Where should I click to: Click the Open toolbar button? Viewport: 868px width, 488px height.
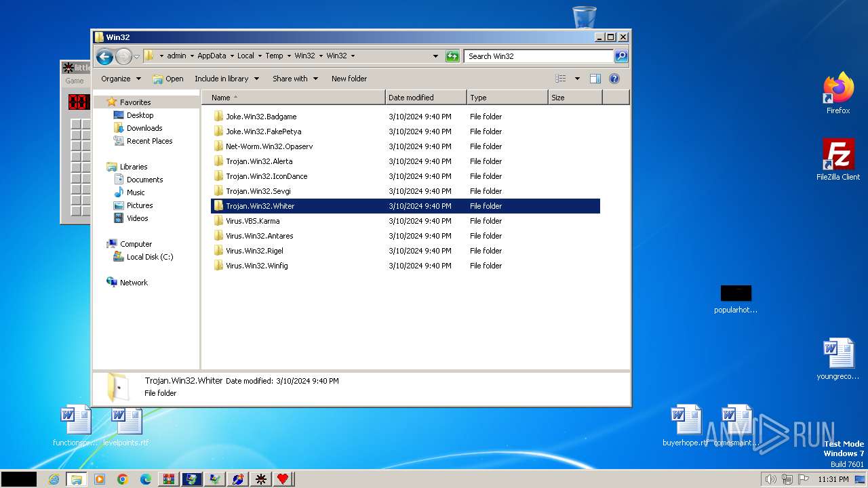point(168,79)
